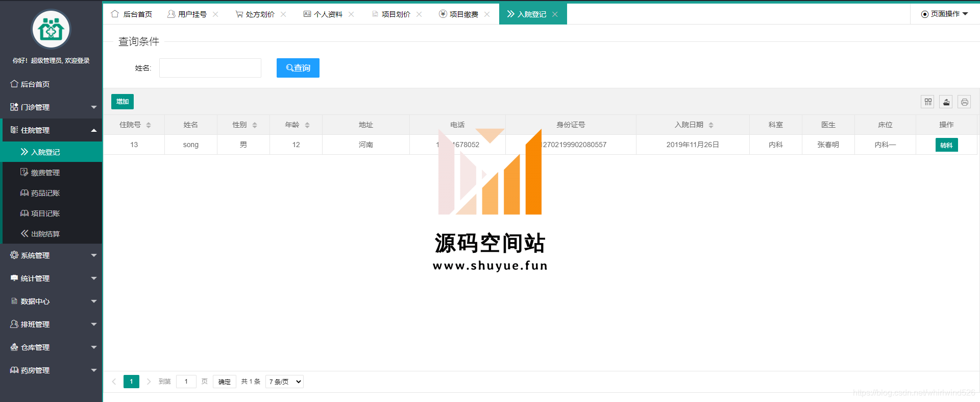Go to previous page arrow
Viewport: 980px width, 402px height.
click(x=114, y=382)
